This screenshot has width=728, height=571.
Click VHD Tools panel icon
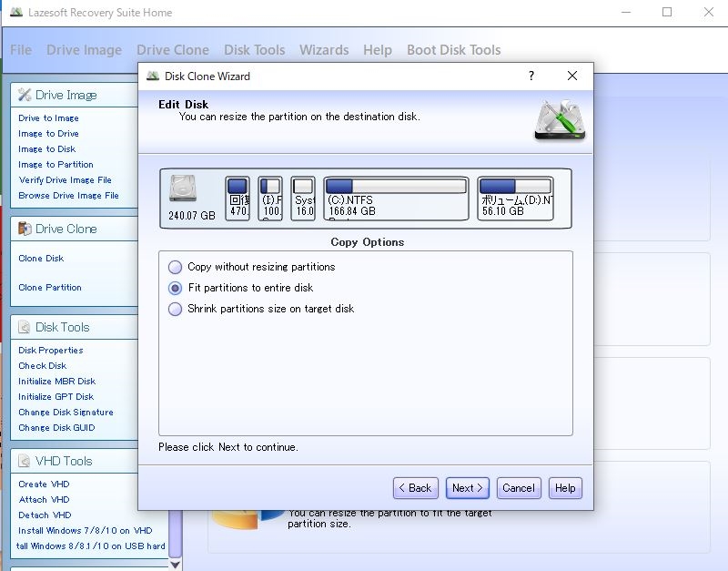pyautogui.click(x=25, y=461)
